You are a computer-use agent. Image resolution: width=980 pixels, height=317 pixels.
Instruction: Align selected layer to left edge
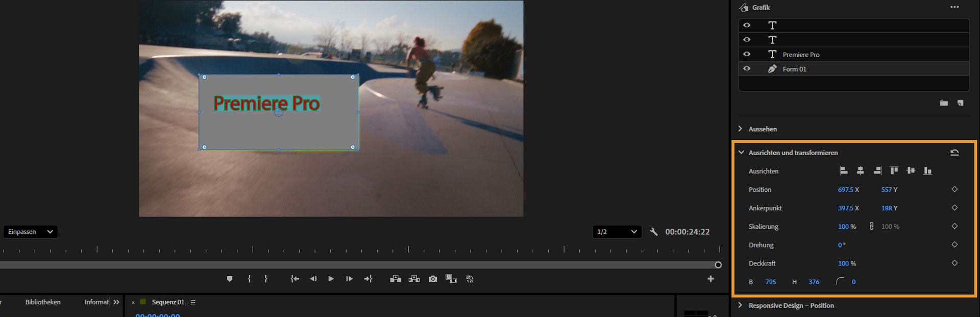tap(843, 170)
